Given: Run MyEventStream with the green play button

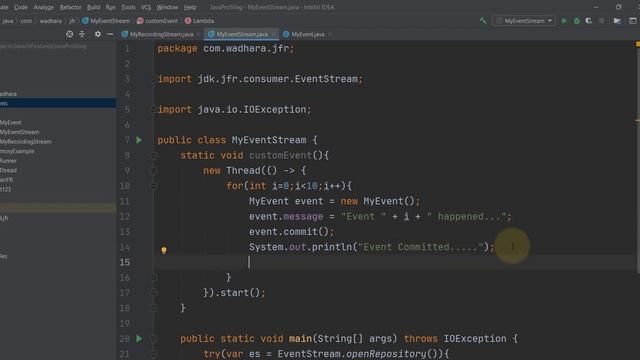Looking at the screenshot, I should 564,20.
